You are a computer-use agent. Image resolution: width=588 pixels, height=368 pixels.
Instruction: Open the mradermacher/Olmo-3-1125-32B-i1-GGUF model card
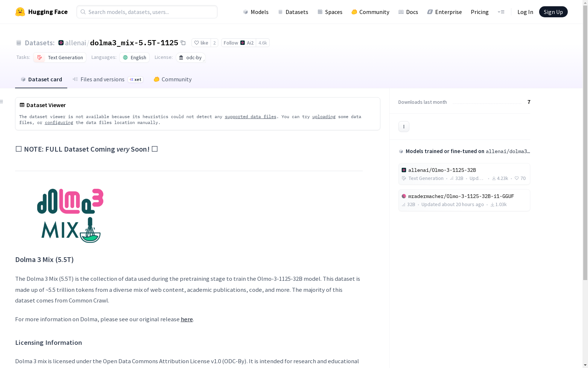(x=464, y=200)
